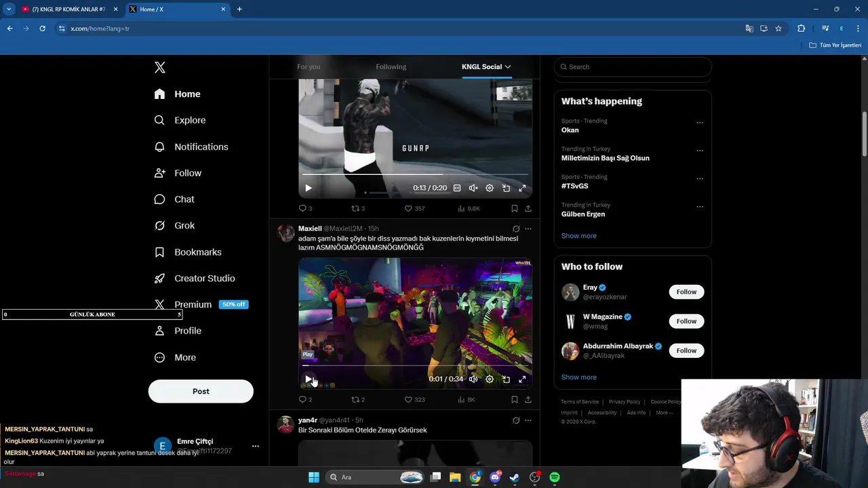Enable picture-in-picture on the GUNRP video

(506, 188)
